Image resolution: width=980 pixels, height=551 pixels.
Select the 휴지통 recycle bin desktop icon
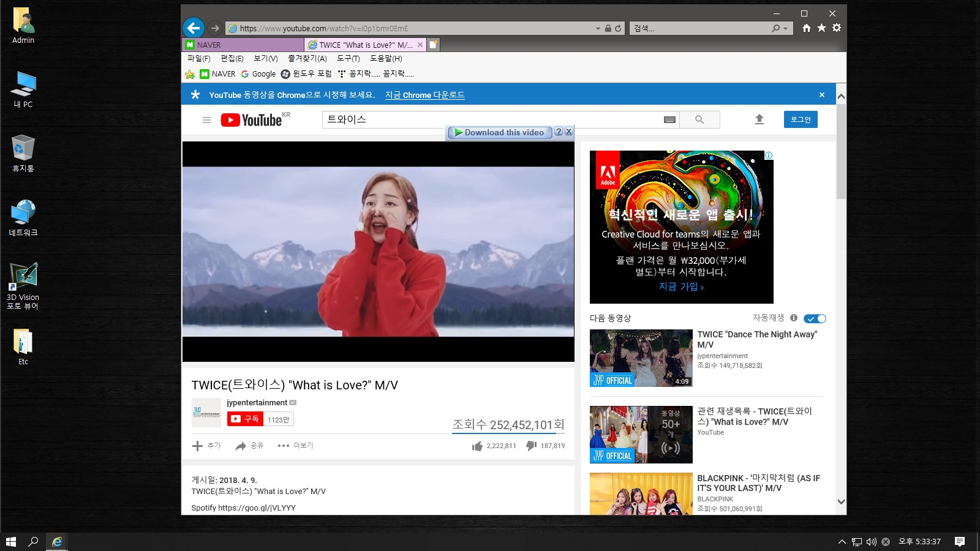tap(23, 153)
